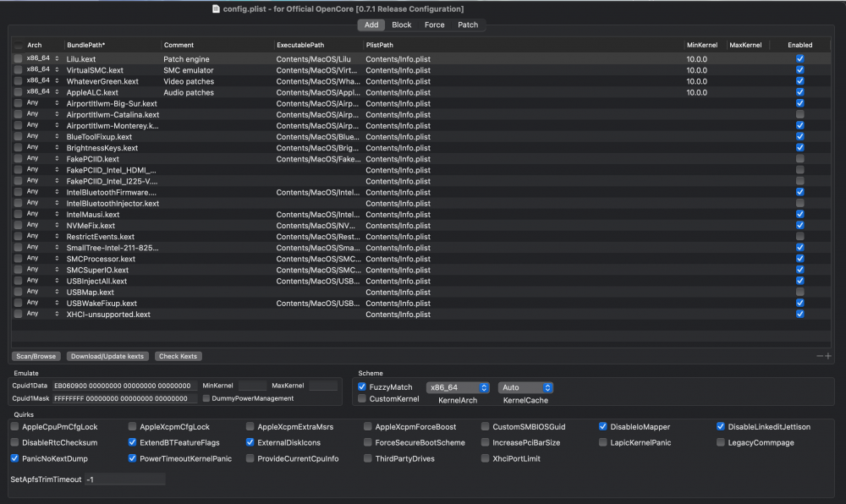846x504 pixels.
Task: Switch to the Block tab
Action: [x=401, y=25]
